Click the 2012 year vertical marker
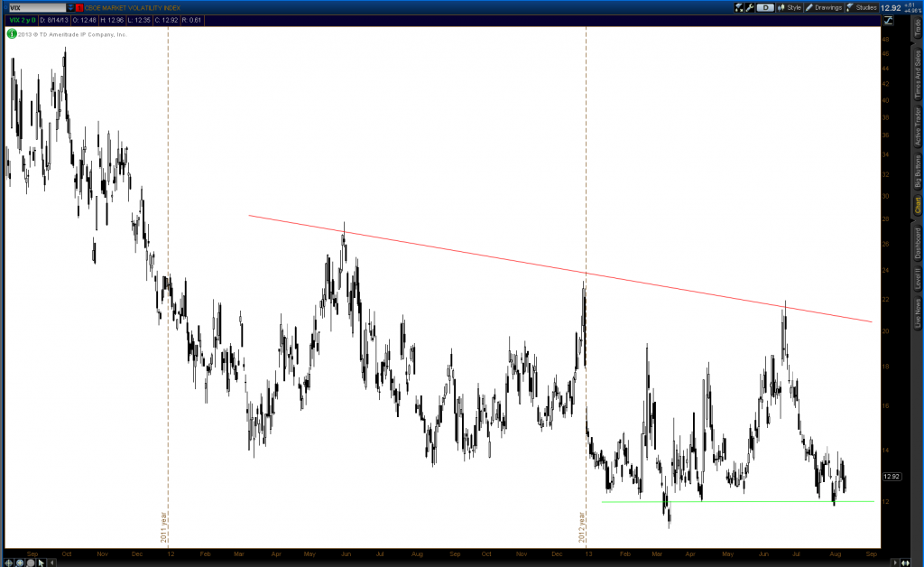The height and width of the screenshot is (567, 924). pyautogui.click(x=586, y=289)
